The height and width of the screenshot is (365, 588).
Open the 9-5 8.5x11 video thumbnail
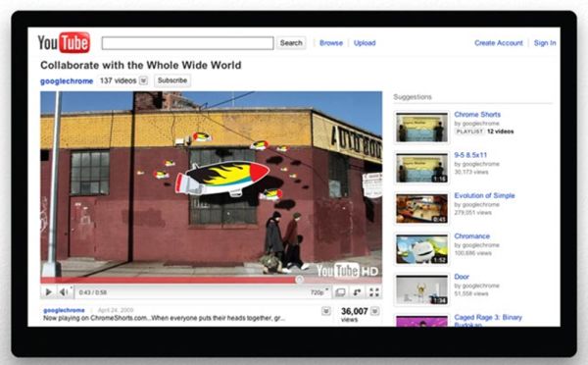(x=421, y=168)
